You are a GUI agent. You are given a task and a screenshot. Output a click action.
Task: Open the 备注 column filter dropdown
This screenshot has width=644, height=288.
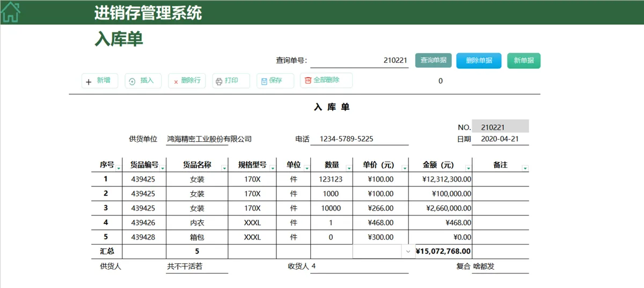click(x=525, y=169)
